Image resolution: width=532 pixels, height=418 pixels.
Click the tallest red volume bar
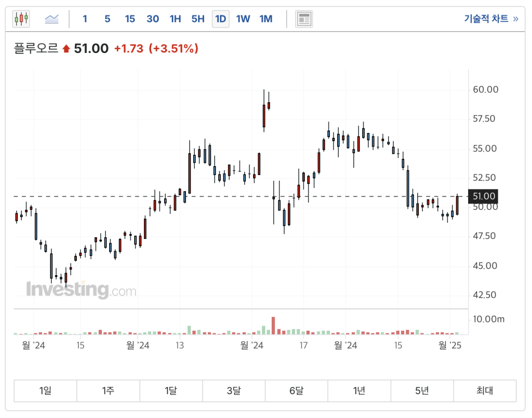pos(273,326)
